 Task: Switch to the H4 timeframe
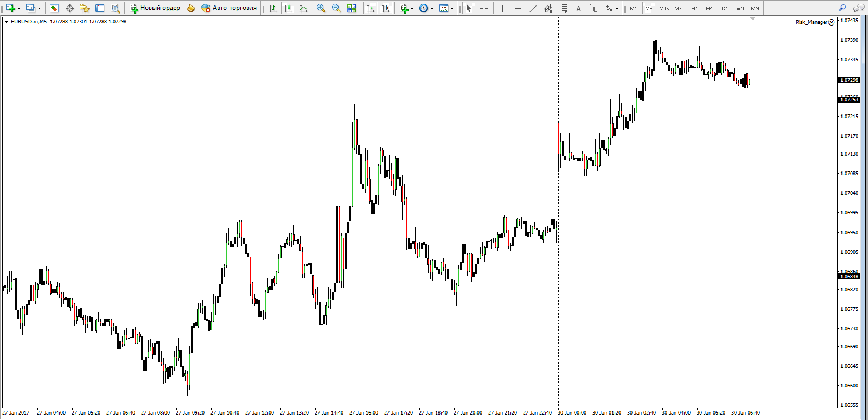[x=710, y=8]
